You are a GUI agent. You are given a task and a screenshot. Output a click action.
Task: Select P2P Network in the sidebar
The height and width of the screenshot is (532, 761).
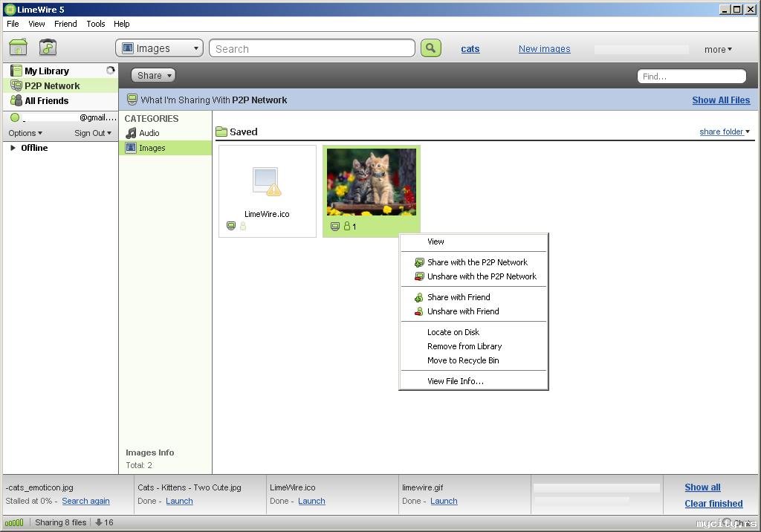(61, 85)
